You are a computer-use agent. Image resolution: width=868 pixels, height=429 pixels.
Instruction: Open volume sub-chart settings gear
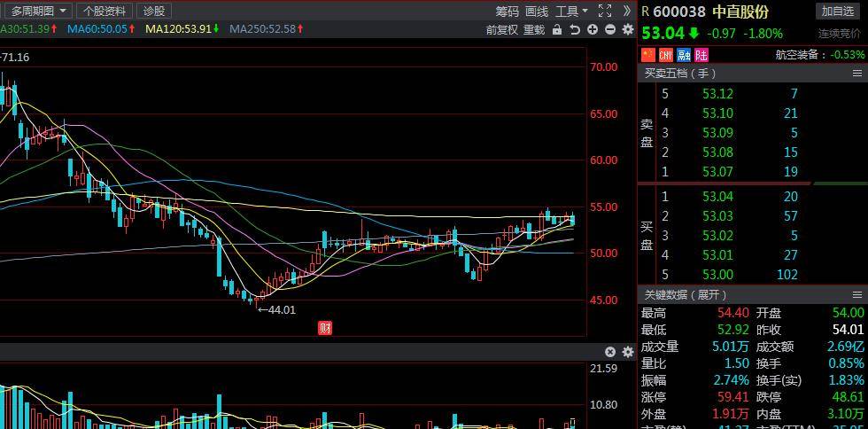coord(628,352)
